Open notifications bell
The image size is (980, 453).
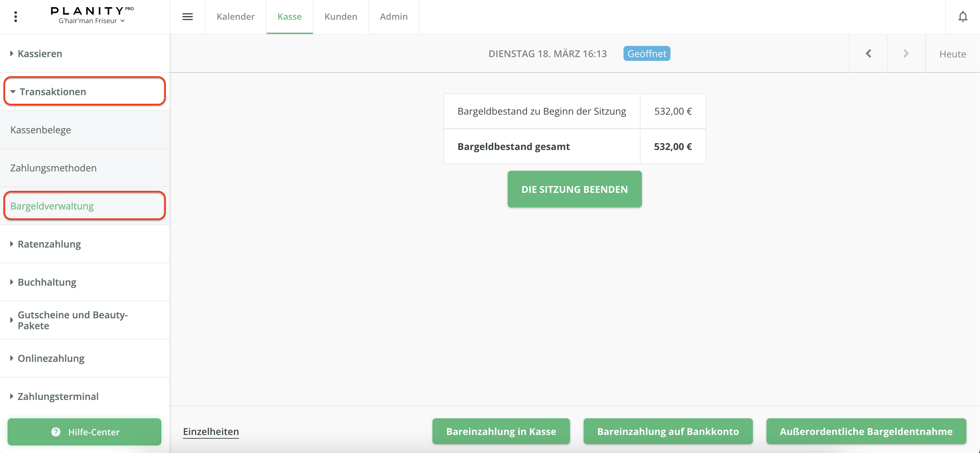[x=963, y=17]
